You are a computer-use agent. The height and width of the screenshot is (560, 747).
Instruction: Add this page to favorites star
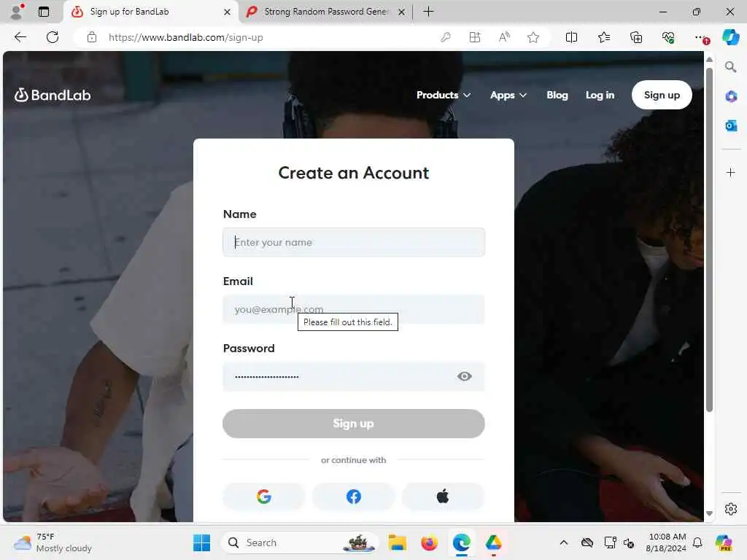(533, 37)
